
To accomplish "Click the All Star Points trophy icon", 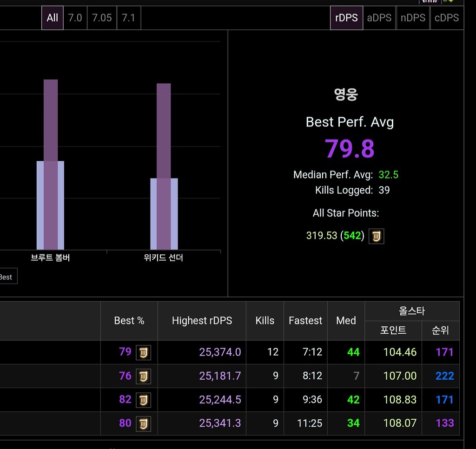I will [377, 236].
